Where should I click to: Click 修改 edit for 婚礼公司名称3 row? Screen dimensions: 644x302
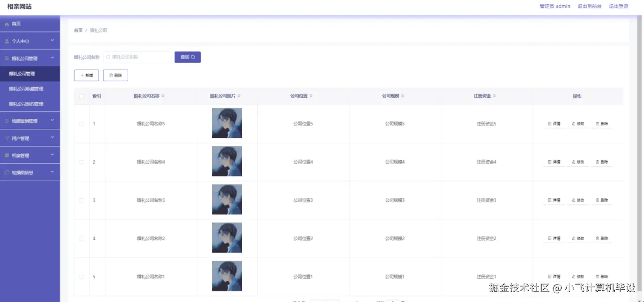pyautogui.click(x=578, y=200)
